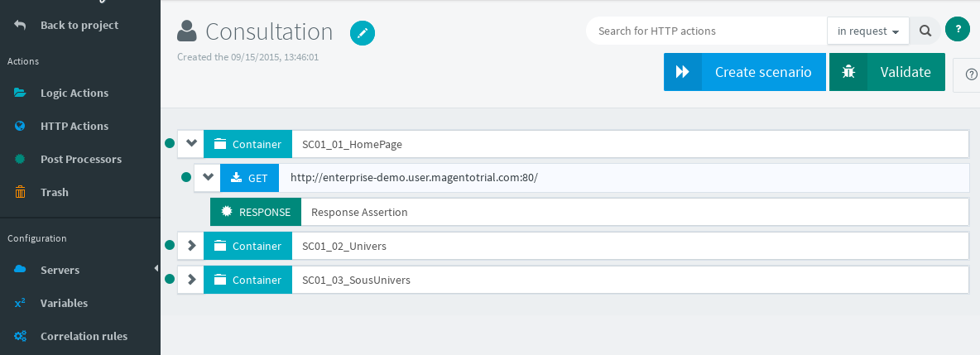This screenshot has width=980, height=355.
Task: Toggle green status dot for SC01_03_SousUnivers
Action: (170, 280)
